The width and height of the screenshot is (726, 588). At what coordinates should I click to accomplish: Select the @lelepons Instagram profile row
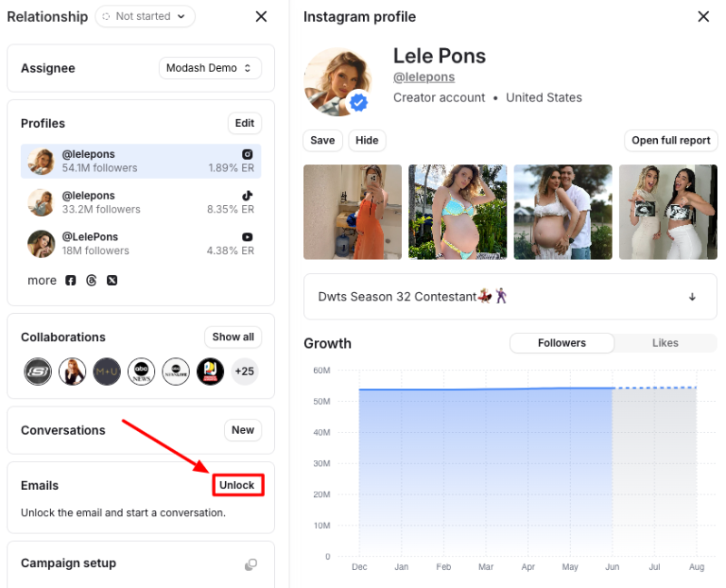[x=141, y=162]
